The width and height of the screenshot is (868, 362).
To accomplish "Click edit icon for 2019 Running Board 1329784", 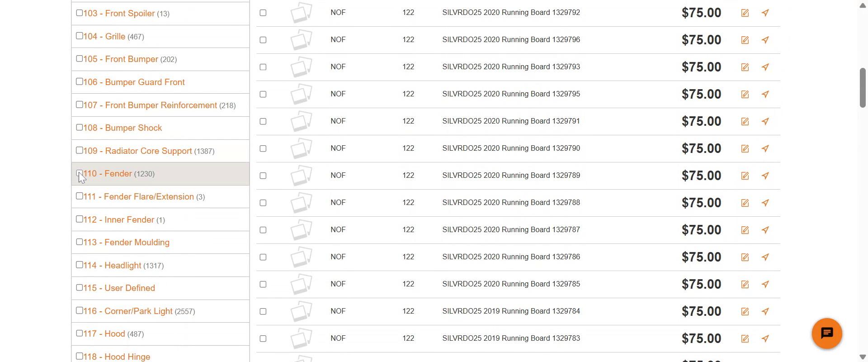I will [745, 312].
